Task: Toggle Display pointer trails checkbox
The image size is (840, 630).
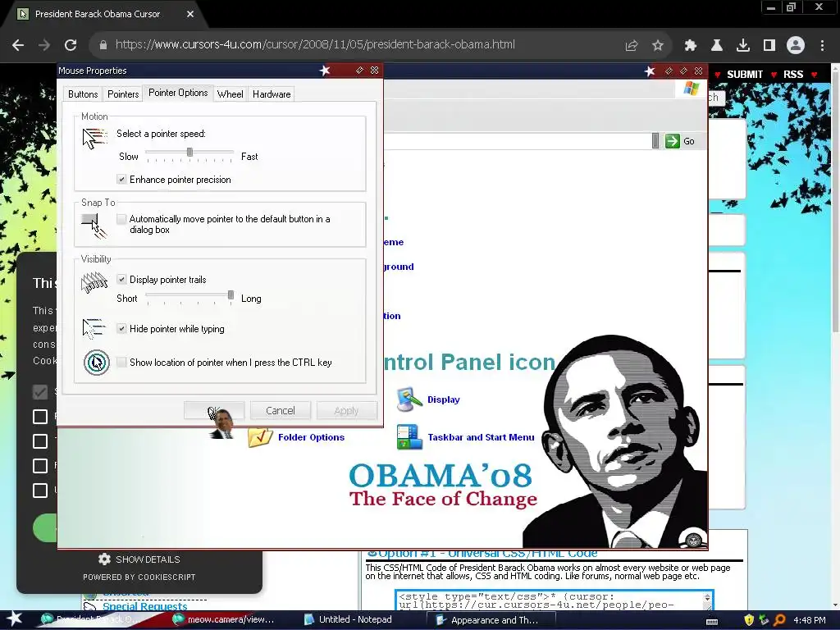Action: [121, 279]
